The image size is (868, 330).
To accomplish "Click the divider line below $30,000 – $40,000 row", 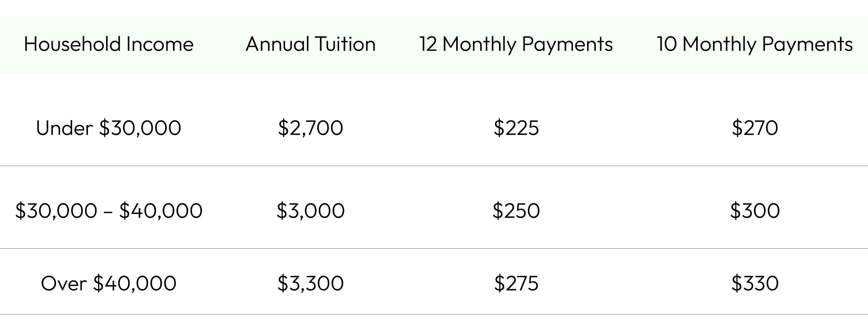I will [x=434, y=248].
